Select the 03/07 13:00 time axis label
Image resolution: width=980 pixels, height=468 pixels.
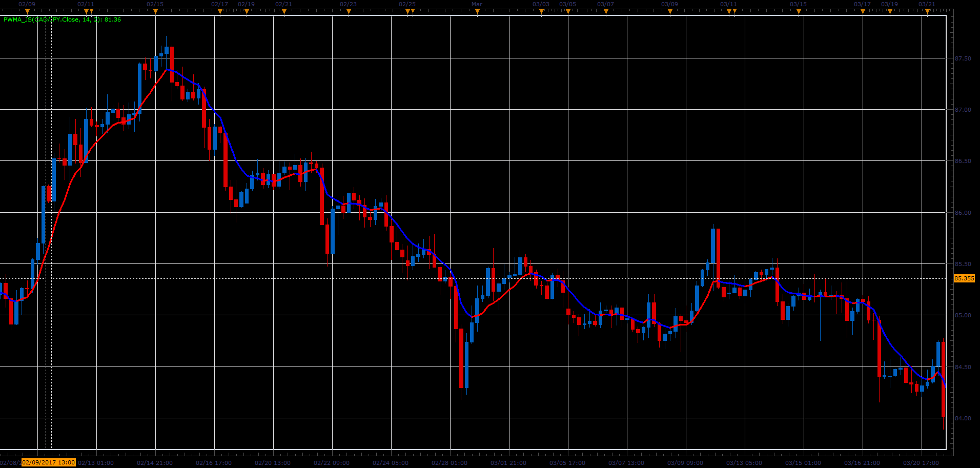tap(626, 463)
